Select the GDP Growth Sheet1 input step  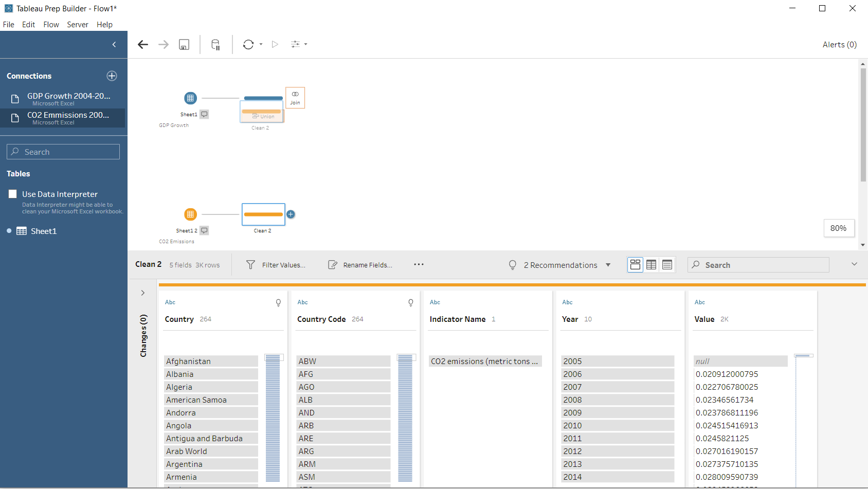tap(190, 98)
